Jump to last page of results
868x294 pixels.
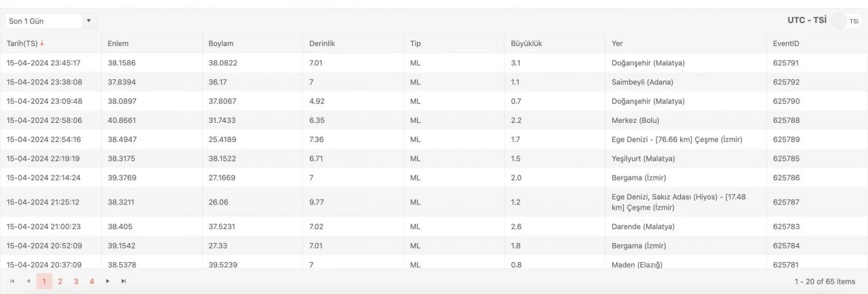coord(123,281)
